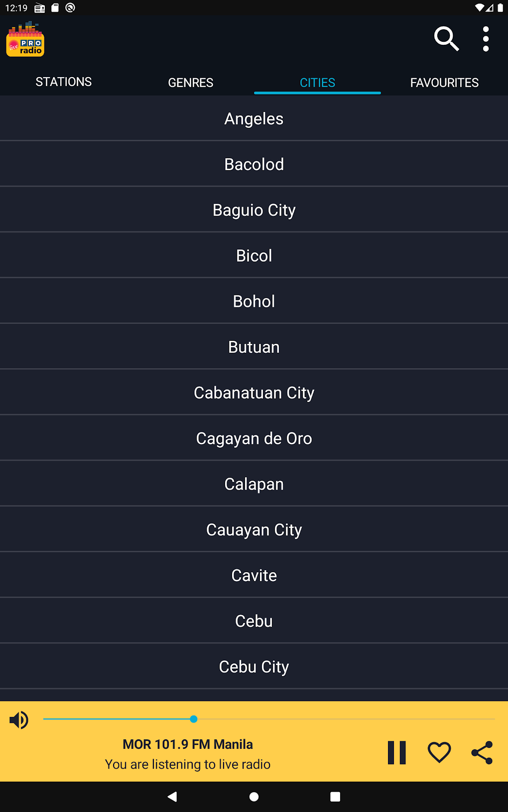The height and width of the screenshot is (812, 508).
Task: Select the Cities tab
Action: click(317, 83)
